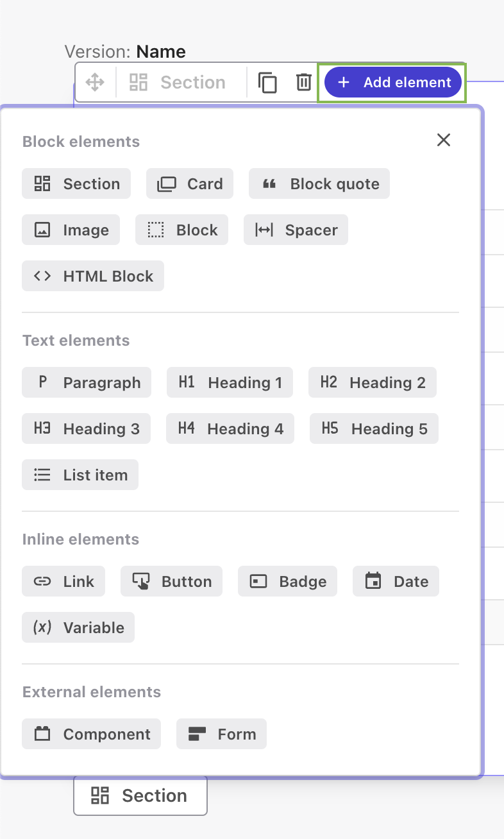This screenshot has width=504, height=839.
Task: Click the duplicate element icon
Action: point(267,82)
